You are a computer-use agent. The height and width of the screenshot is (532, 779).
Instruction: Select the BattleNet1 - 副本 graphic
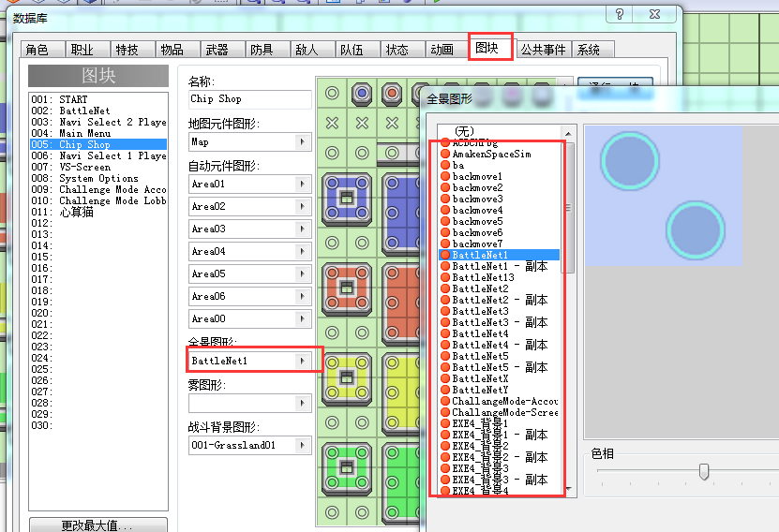click(x=500, y=267)
